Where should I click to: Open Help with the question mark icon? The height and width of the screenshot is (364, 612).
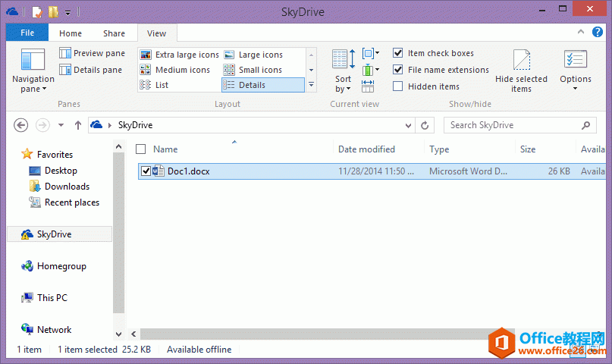coord(597,32)
